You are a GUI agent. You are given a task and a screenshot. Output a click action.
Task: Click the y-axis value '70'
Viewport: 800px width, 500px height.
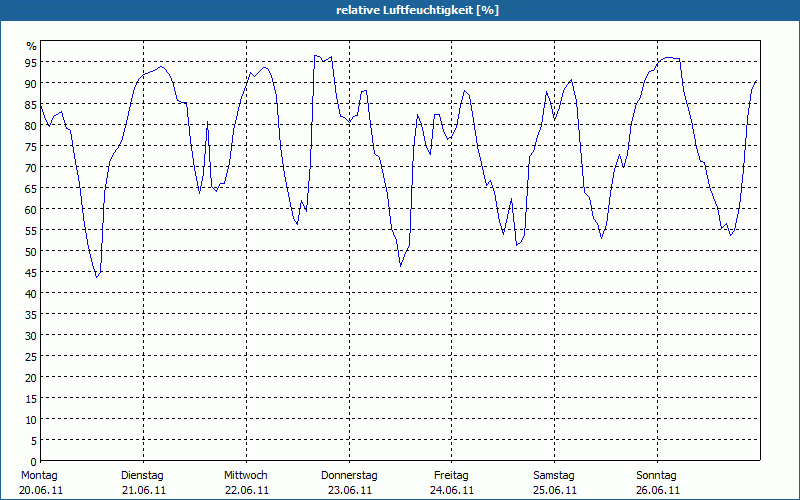[x=31, y=168]
